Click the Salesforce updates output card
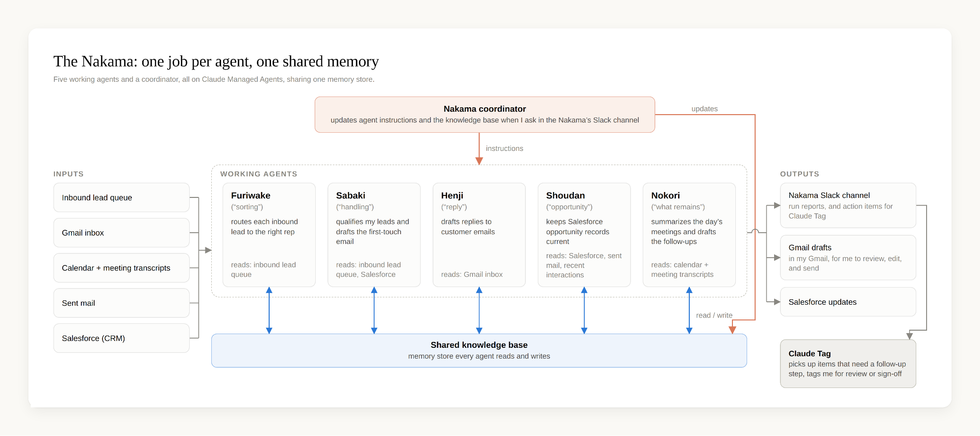 click(x=848, y=302)
